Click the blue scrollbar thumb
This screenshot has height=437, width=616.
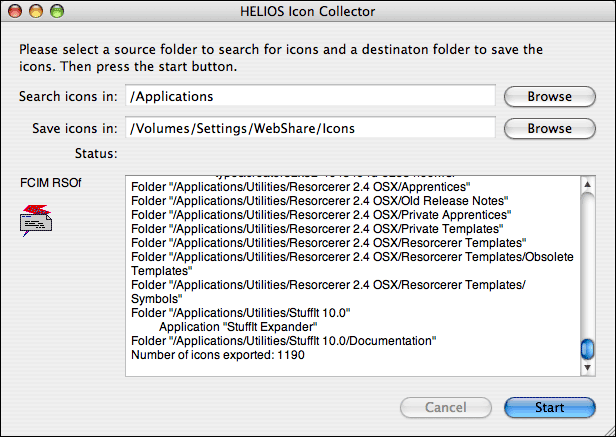tap(588, 349)
